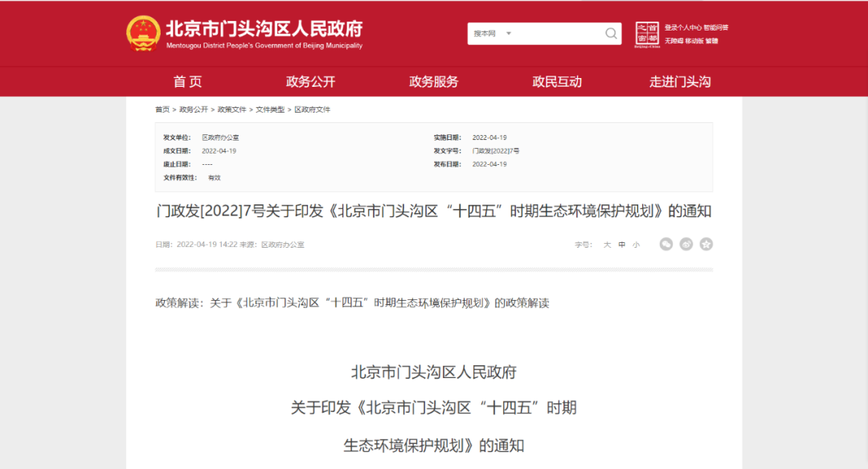
Task: Click the search magnifier icon
Action: (612, 33)
